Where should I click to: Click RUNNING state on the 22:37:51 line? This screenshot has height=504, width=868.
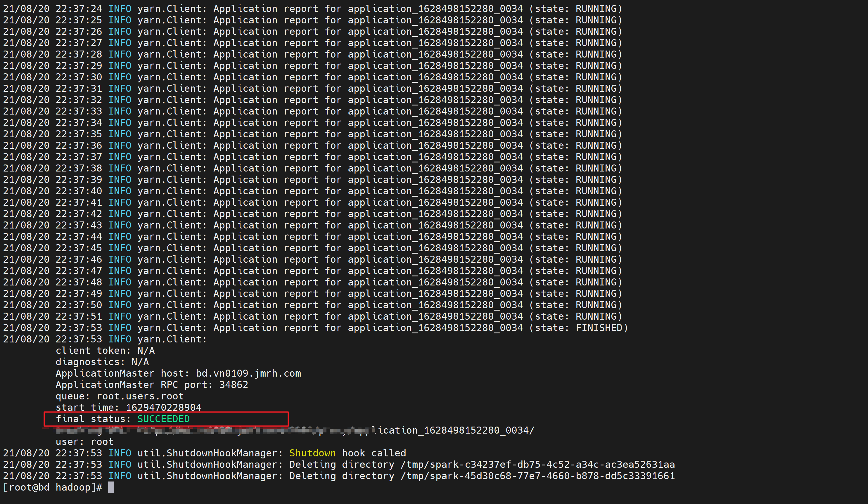tap(596, 316)
